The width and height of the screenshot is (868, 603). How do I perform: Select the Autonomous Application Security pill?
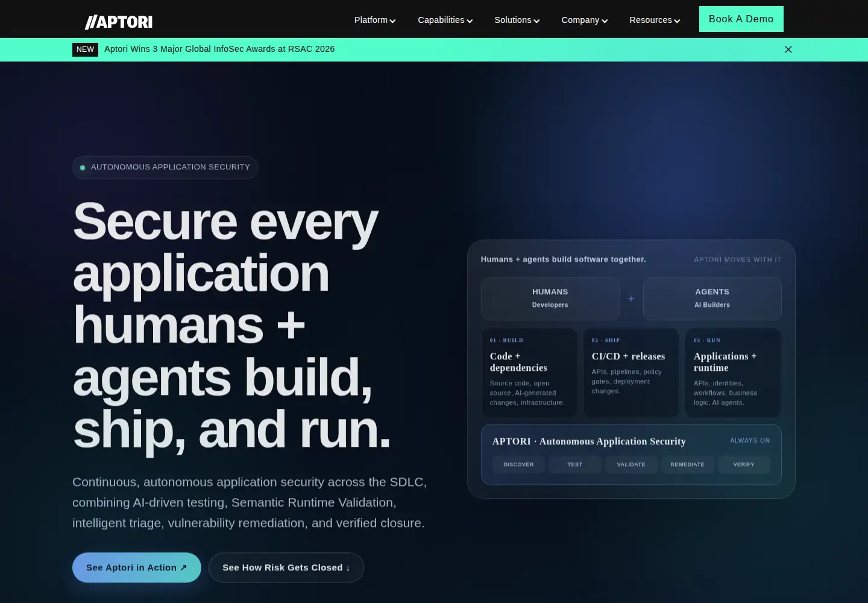click(x=165, y=167)
